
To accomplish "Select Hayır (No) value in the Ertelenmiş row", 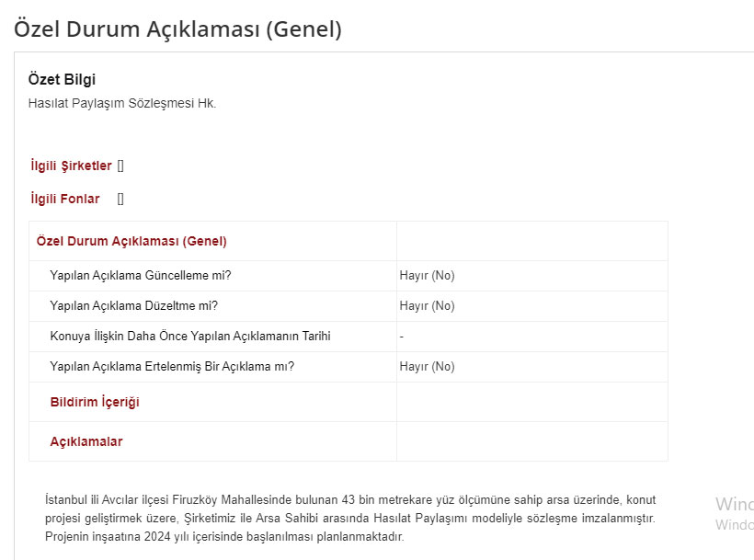I will click(x=427, y=366).
